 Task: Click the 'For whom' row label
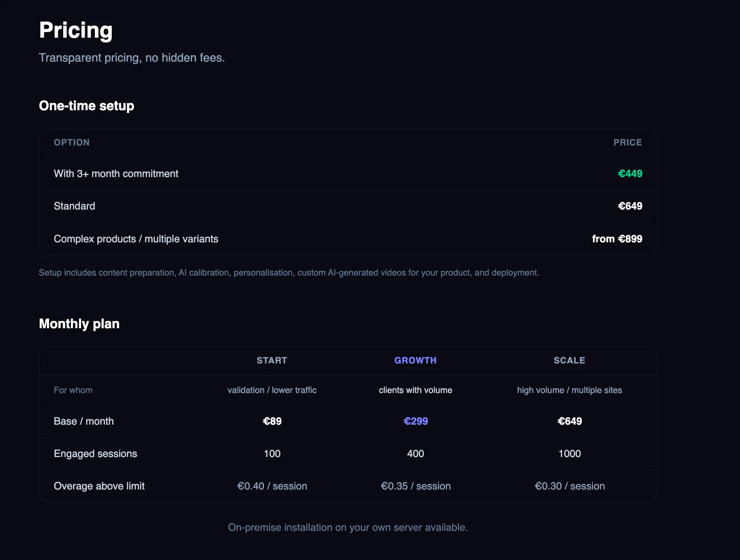pyautogui.click(x=73, y=390)
